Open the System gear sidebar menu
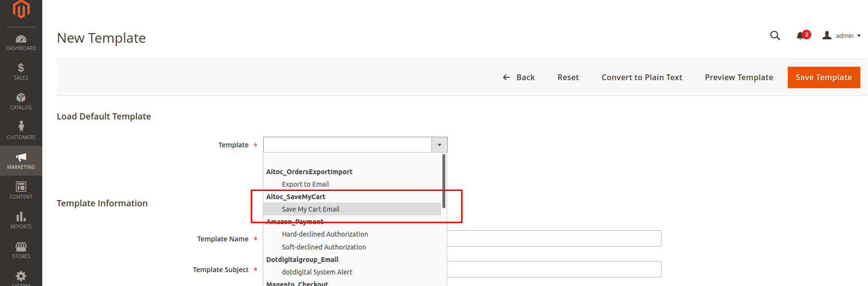 pyautogui.click(x=21, y=277)
